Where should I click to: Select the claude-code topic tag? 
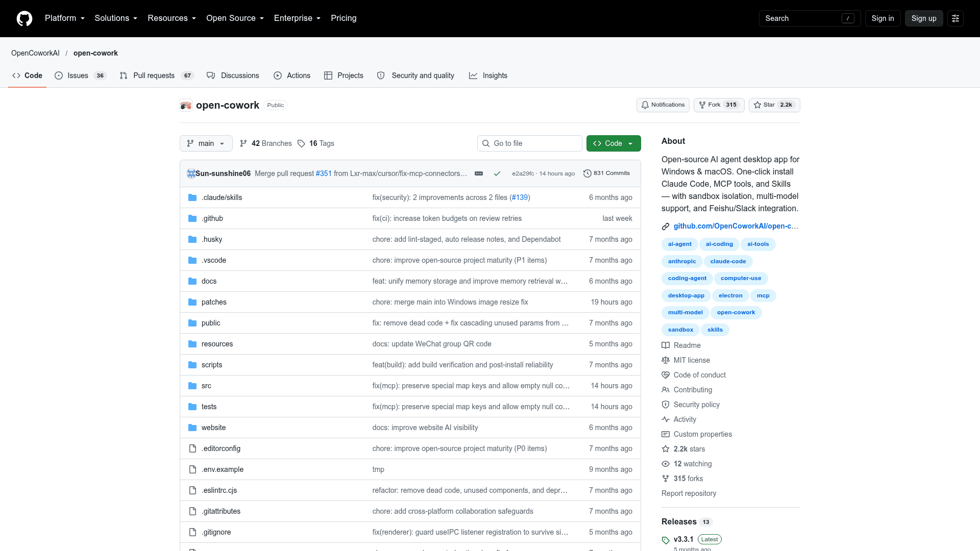728,261
